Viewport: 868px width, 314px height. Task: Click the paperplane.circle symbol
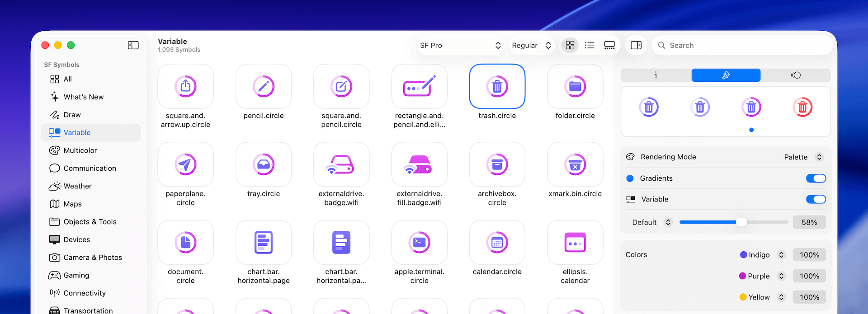point(185,165)
